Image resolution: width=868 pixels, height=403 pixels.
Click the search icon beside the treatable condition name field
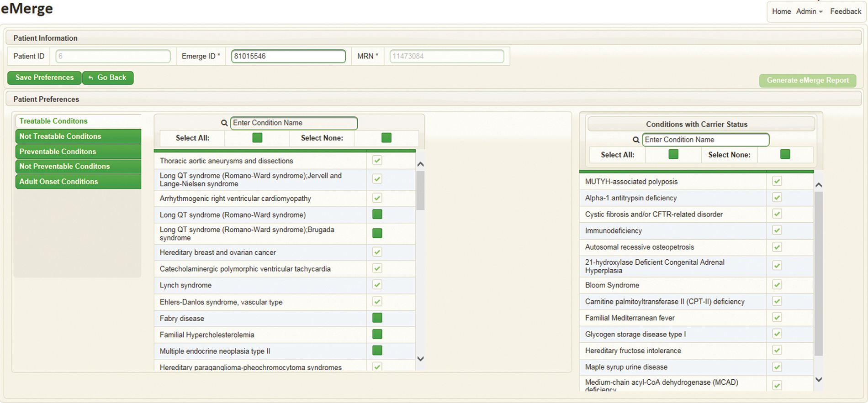pos(224,123)
